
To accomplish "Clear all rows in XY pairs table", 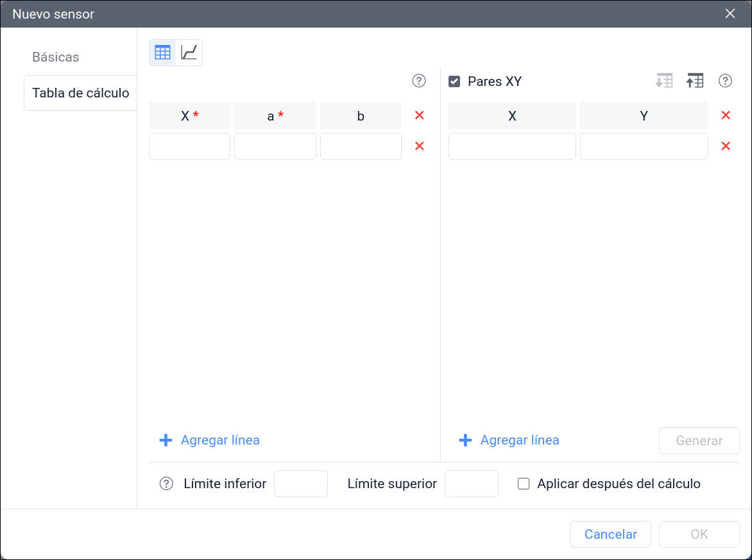I will pos(726,115).
